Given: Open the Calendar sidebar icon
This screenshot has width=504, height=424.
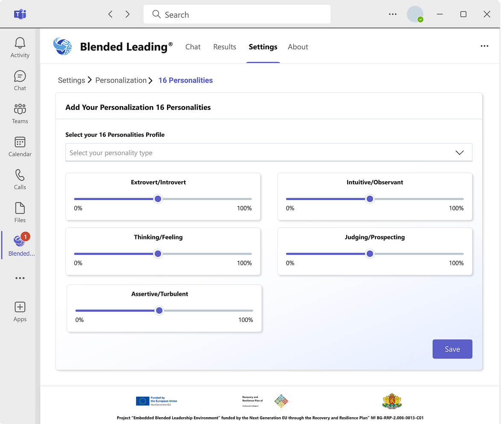Looking at the screenshot, I should pyautogui.click(x=20, y=142).
